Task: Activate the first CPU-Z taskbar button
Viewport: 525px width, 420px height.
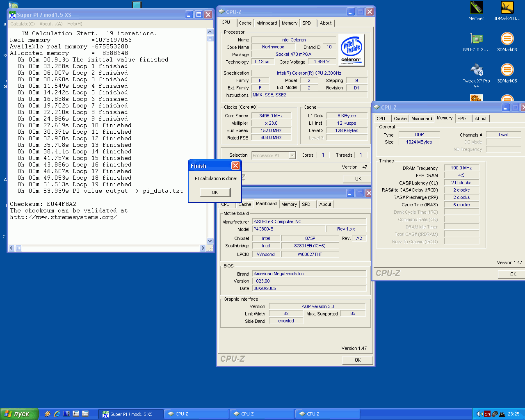Action: [x=196, y=414]
